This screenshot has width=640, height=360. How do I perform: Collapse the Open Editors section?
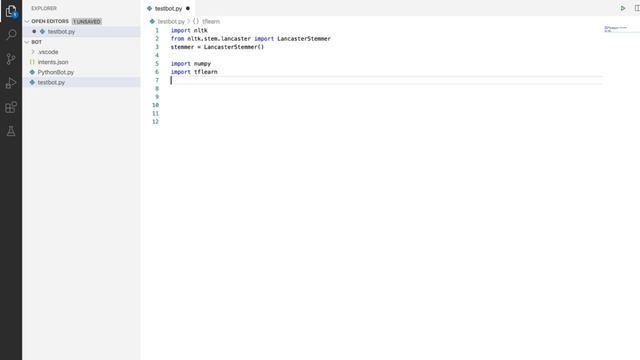[x=27, y=21]
